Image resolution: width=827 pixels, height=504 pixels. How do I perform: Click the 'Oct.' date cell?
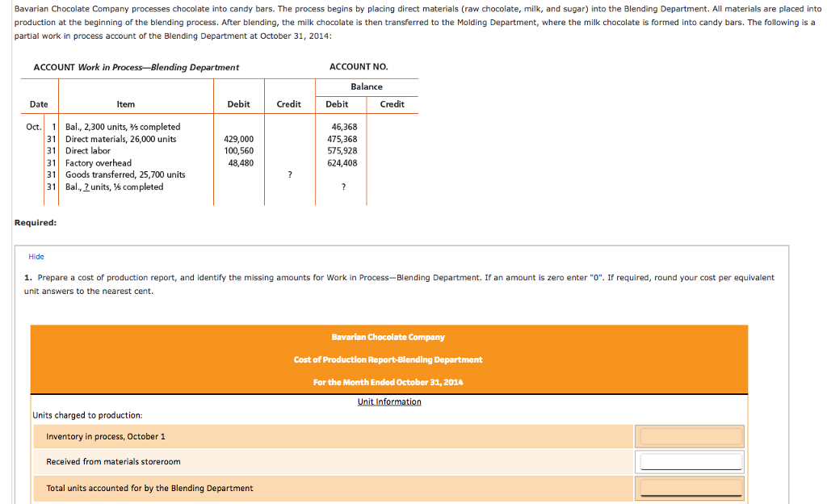33,127
